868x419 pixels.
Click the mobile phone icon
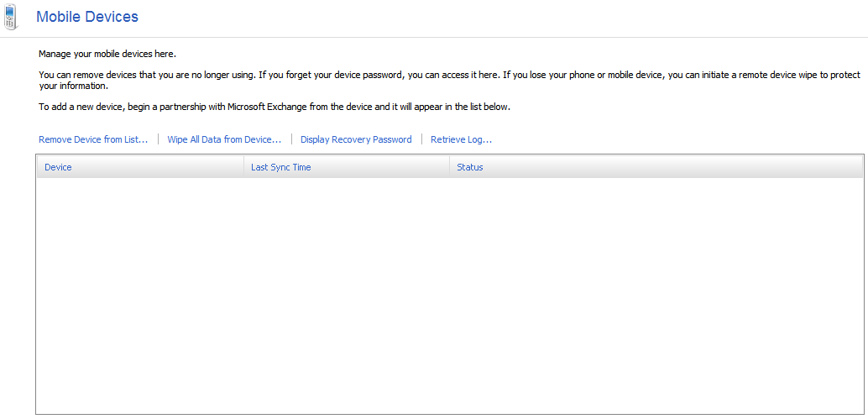[x=10, y=17]
